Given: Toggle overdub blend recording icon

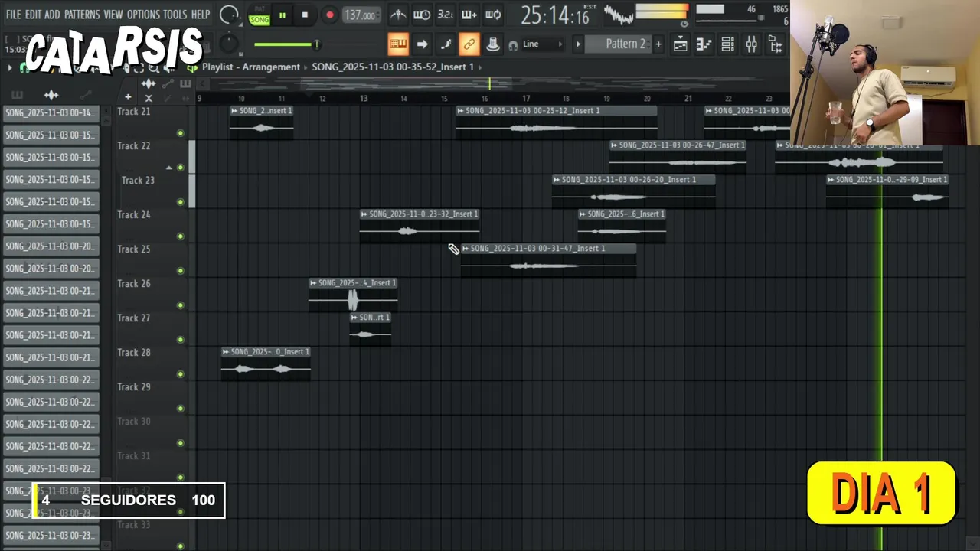Looking at the screenshot, I should click(469, 15).
